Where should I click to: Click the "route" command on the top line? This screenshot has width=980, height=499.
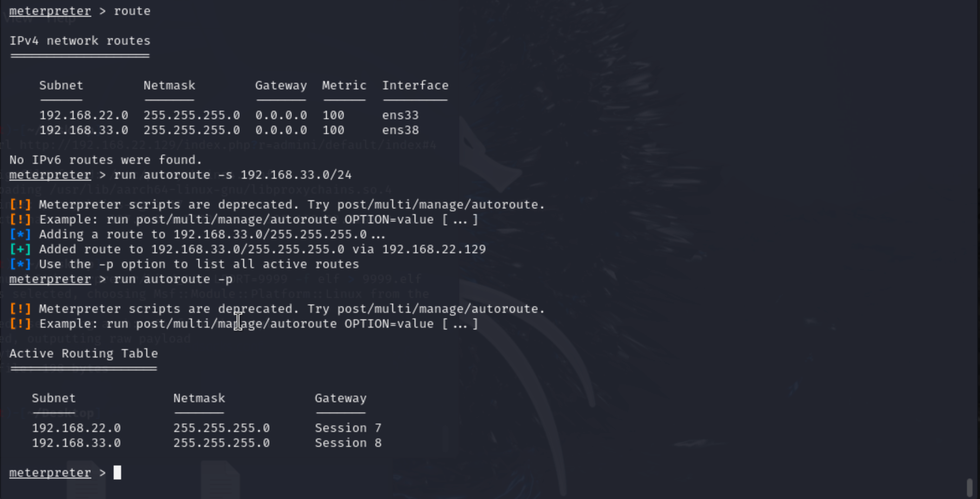pos(132,11)
